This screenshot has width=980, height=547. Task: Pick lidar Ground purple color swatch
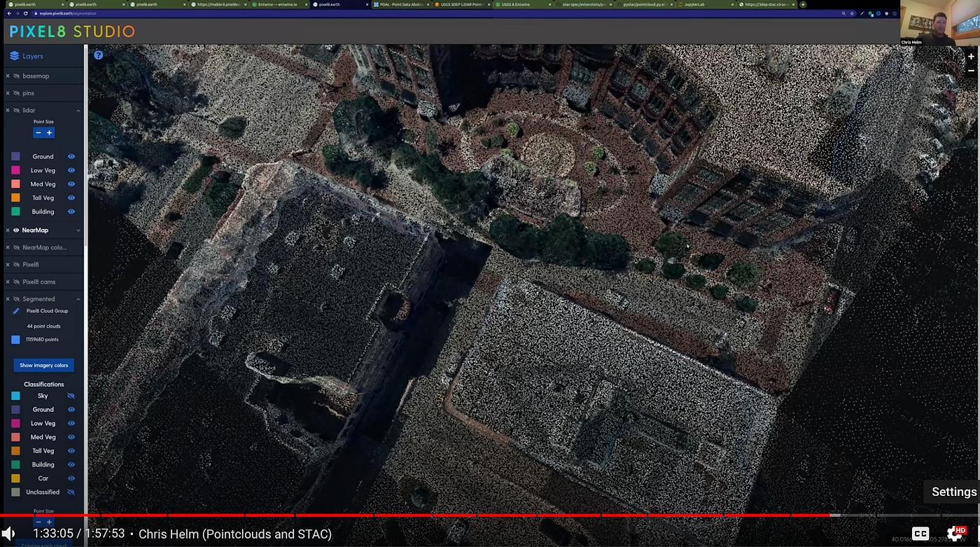(15, 157)
